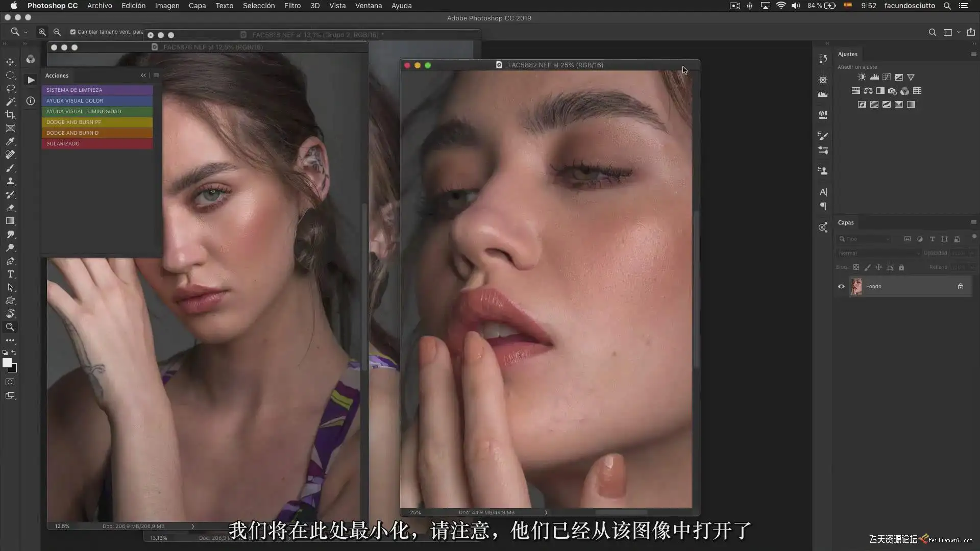Open the Capas panel options menu
Image resolution: width=980 pixels, height=551 pixels.
(973, 222)
